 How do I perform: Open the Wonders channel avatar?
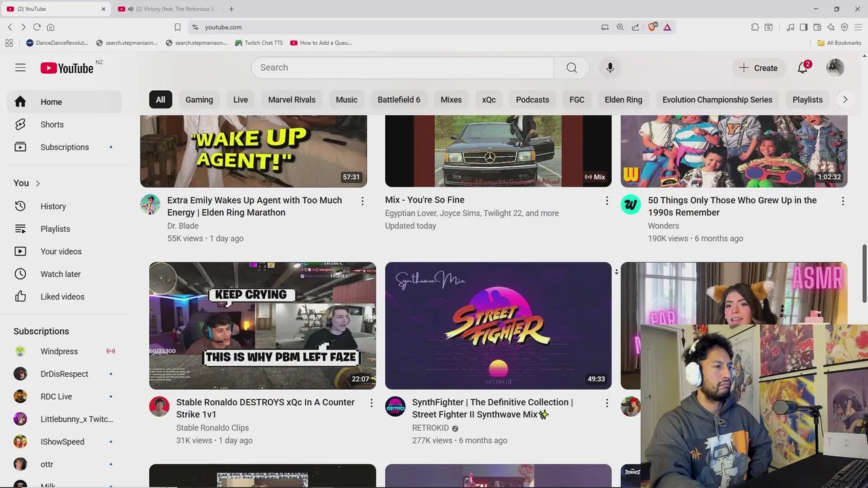coord(631,204)
